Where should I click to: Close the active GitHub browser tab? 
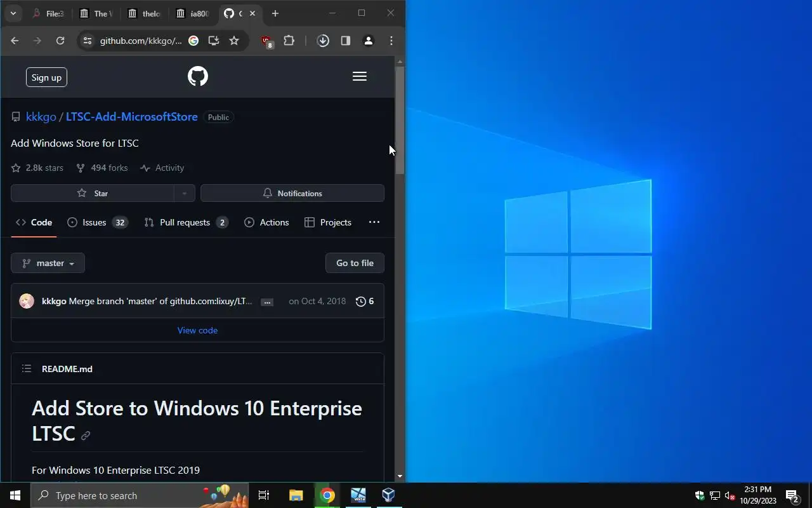[252, 13]
